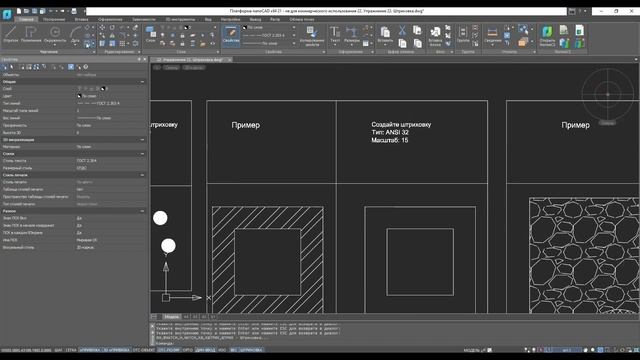
Task: Select the Полилиния tool
Action: 31,34
